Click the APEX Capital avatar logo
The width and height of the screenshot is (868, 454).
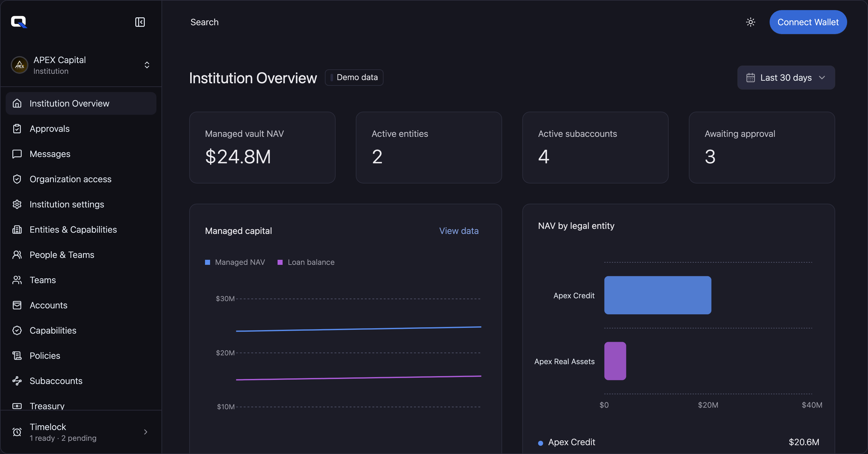click(x=20, y=65)
